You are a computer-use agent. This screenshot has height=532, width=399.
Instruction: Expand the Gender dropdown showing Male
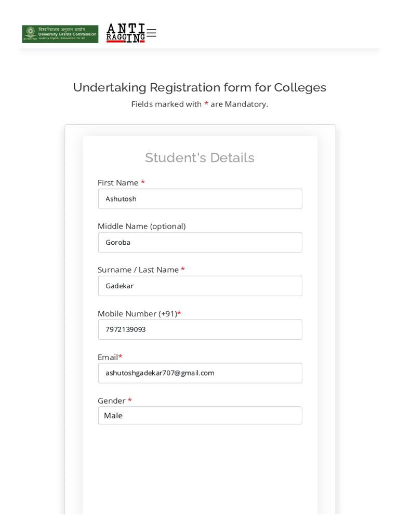(x=200, y=416)
